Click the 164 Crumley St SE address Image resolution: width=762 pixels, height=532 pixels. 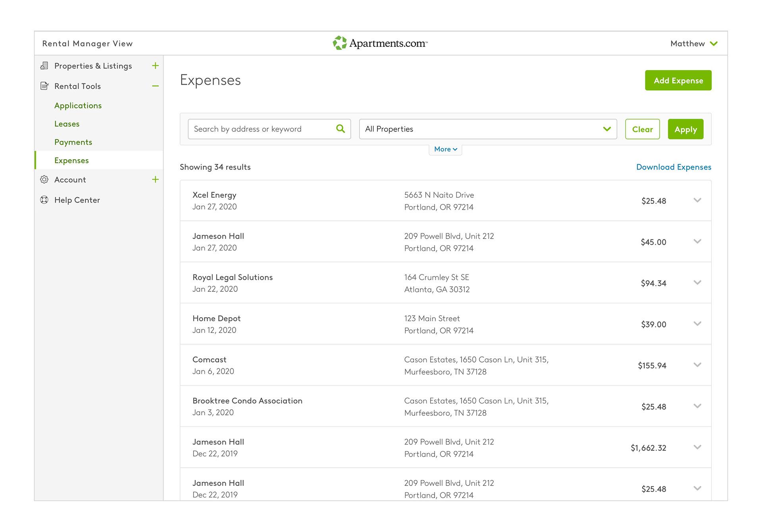tap(437, 277)
